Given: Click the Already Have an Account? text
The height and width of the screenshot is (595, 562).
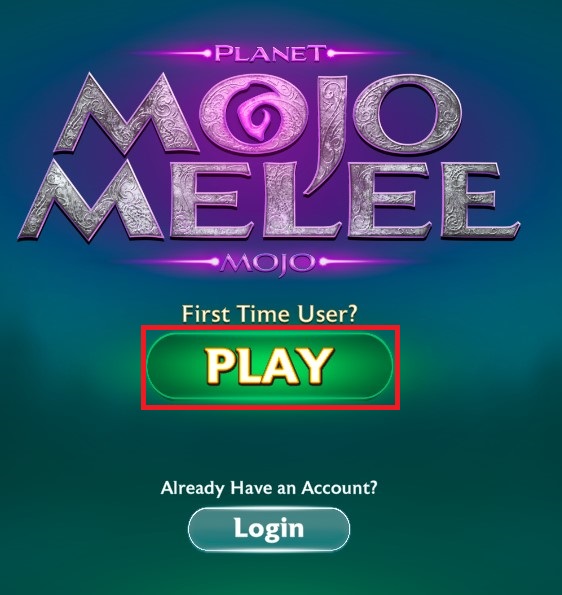Looking at the screenshot, I should [269, 488].
